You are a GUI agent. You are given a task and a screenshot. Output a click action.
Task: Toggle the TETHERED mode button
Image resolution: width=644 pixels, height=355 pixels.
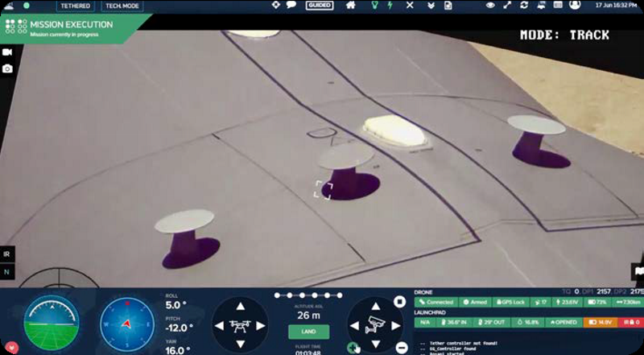click(x=75, y=6)
